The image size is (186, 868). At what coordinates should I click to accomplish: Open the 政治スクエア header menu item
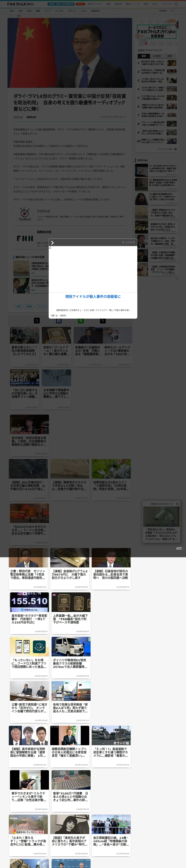click(x=95, y=4)
